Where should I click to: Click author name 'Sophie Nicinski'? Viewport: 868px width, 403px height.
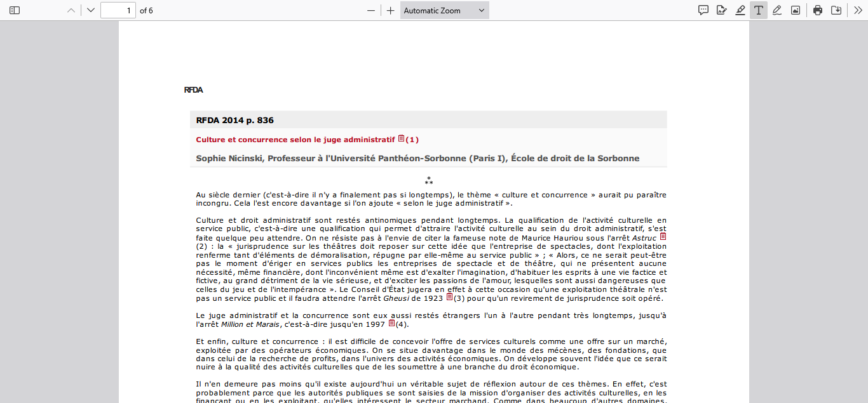[229, 158]
